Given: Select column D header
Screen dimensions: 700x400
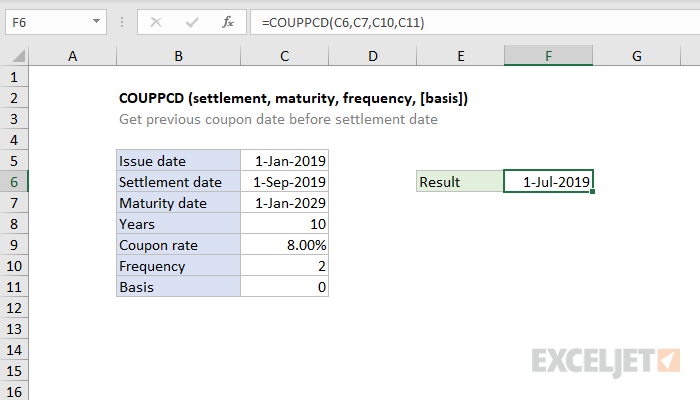Looking at the screenshot, I should [373, 56].
